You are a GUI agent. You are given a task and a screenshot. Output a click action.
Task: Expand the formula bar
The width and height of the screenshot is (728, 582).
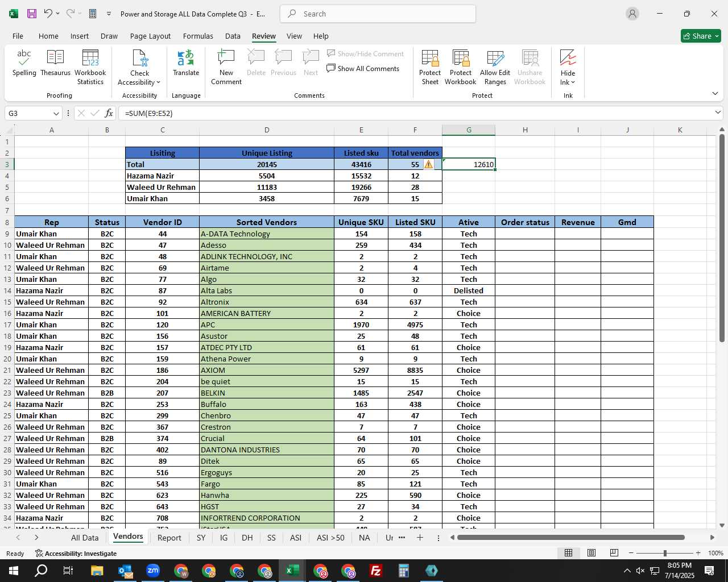718,113
